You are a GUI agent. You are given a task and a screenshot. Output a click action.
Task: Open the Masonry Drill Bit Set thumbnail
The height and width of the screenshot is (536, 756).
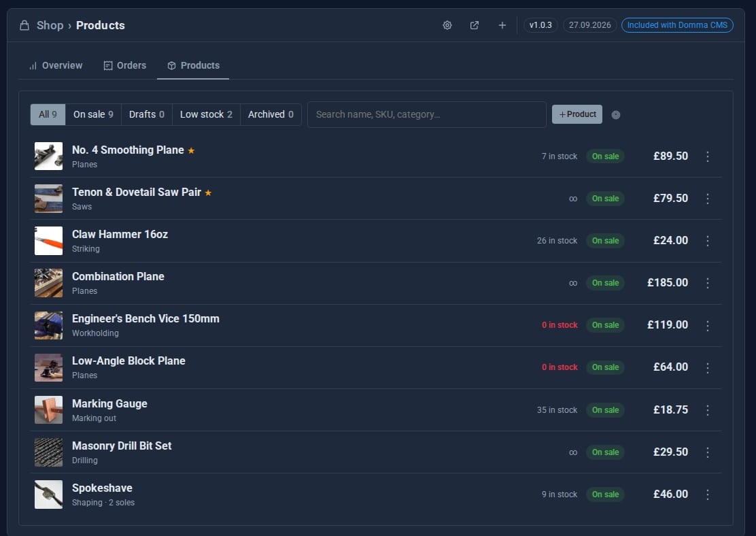(49, 452)
